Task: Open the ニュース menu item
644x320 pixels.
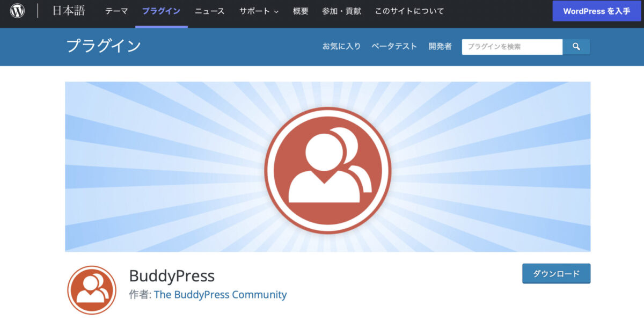Action: (209, 11)
